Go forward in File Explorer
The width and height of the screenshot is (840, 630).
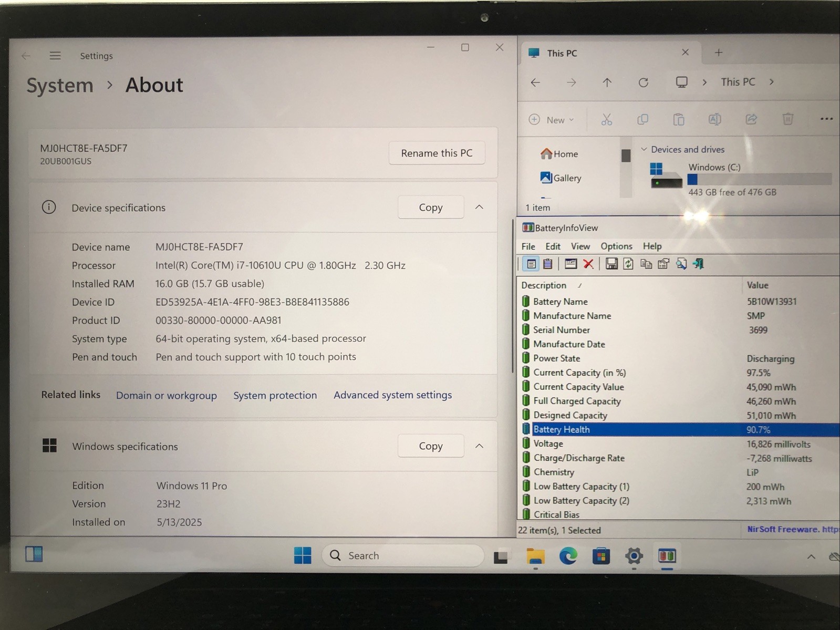[x=572, y=82]
